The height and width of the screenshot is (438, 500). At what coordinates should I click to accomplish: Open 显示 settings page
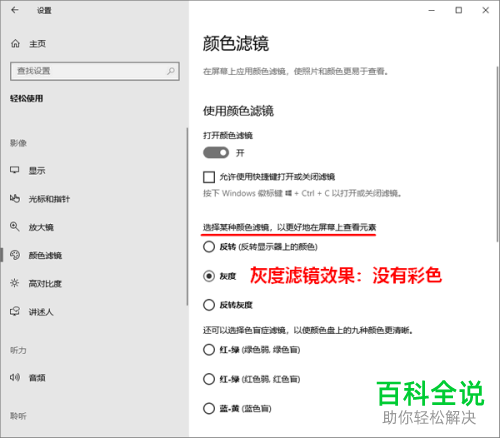pos(37,171)
